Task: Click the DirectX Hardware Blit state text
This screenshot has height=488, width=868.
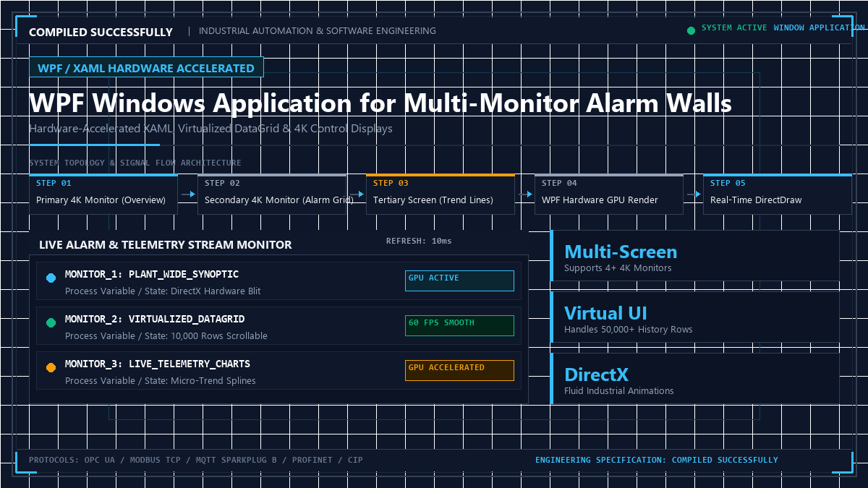Action: [x=216, y=291]
